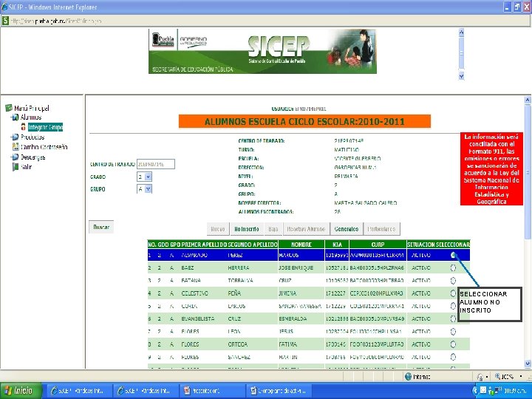Click the Productos folder icon
Screen dimensions: 532x399
tap(15, 137)
